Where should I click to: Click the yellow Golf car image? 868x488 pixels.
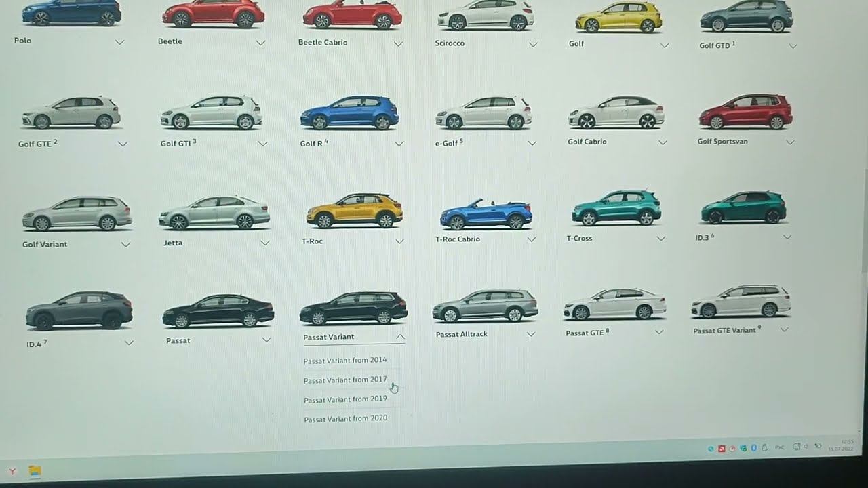pos(618,18)
